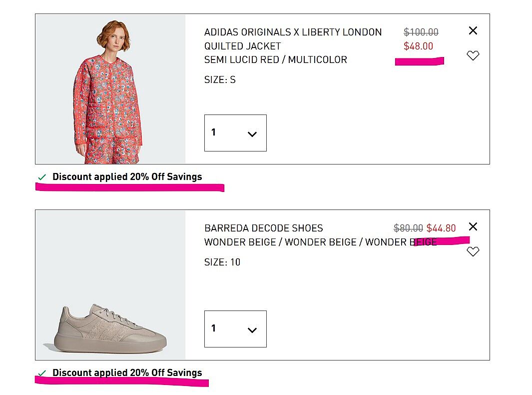Click green checkmark beside jacket discount message
532x395 pixels.
pos(42,177)
